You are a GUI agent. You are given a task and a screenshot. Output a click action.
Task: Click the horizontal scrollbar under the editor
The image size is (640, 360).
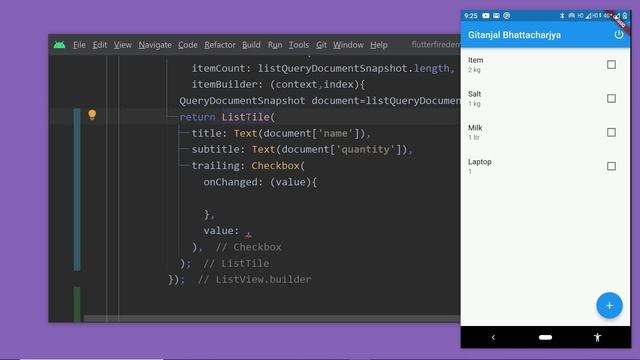click(x=272, y=318)
